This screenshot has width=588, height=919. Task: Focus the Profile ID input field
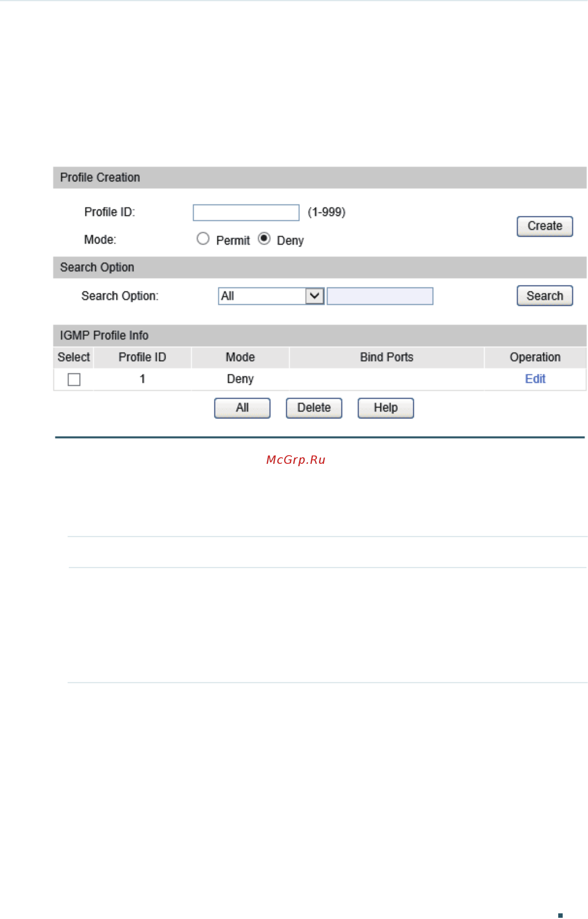tap(246, 213)
